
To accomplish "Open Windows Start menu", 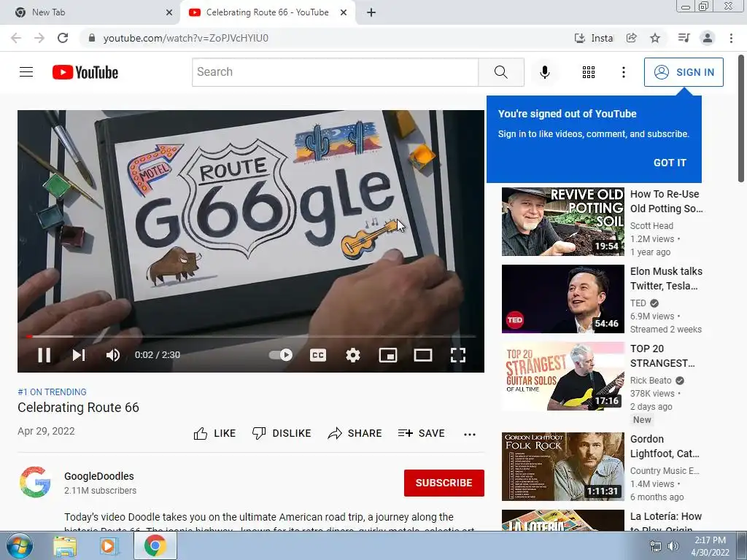I will 20,545.
